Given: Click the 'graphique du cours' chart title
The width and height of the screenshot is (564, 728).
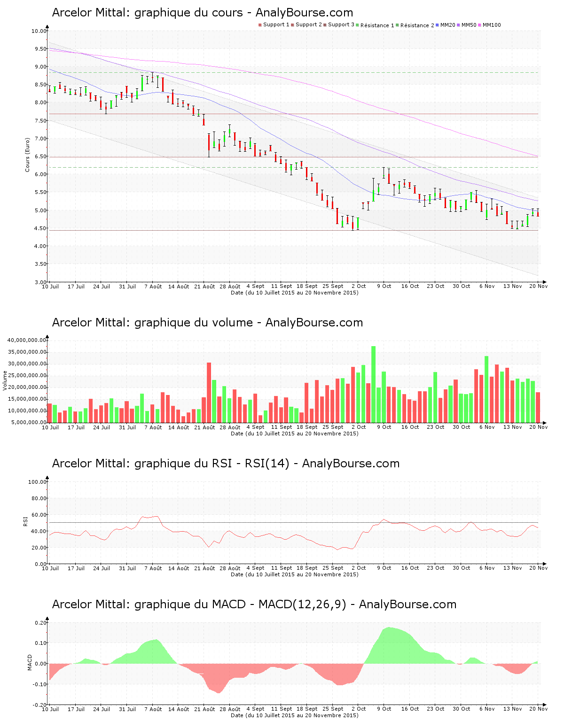Looking at the screenshot, I should coord(202,13).
